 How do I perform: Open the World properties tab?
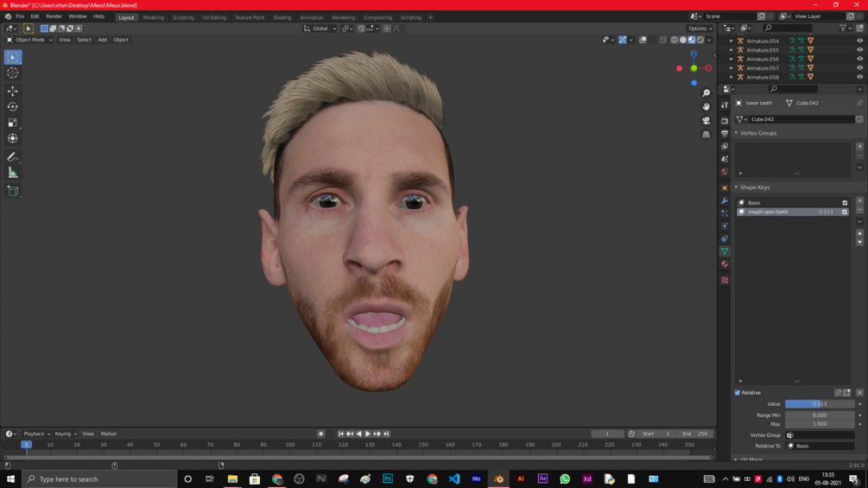[x=725, y=172]
